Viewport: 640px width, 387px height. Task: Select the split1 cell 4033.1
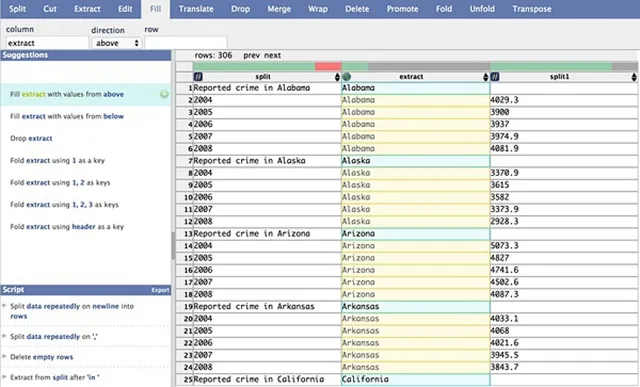point(564,318)
